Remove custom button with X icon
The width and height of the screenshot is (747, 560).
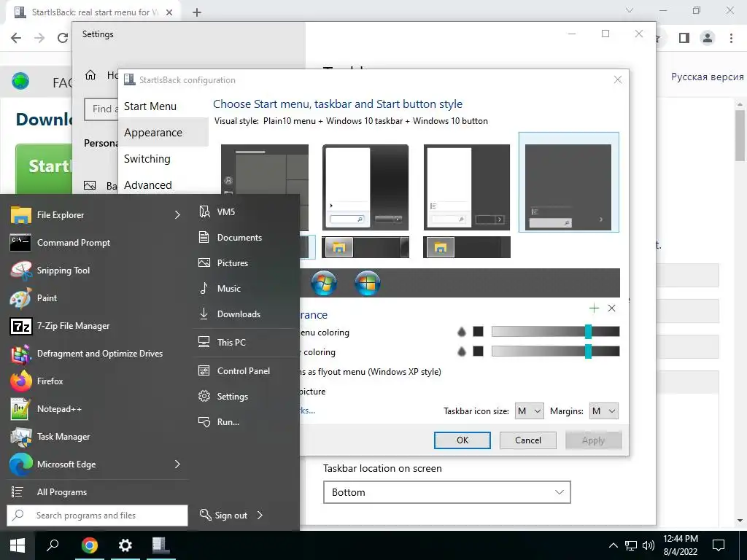pyautogui.click(x=612, y=308)
